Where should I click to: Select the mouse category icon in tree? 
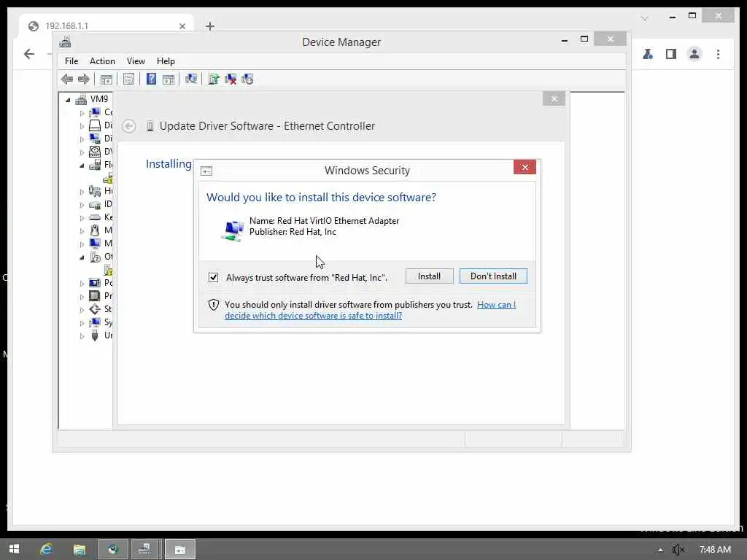coord(95,230)
